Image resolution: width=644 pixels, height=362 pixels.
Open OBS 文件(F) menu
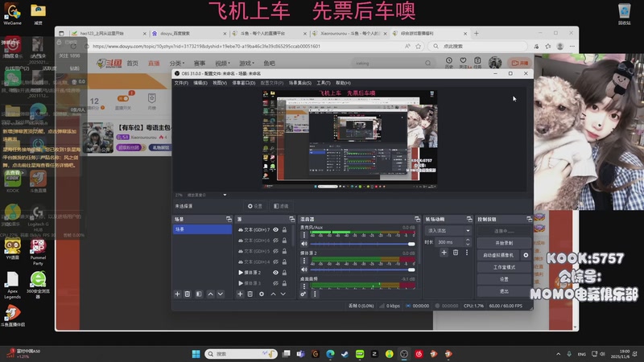[x=181, y=83]
